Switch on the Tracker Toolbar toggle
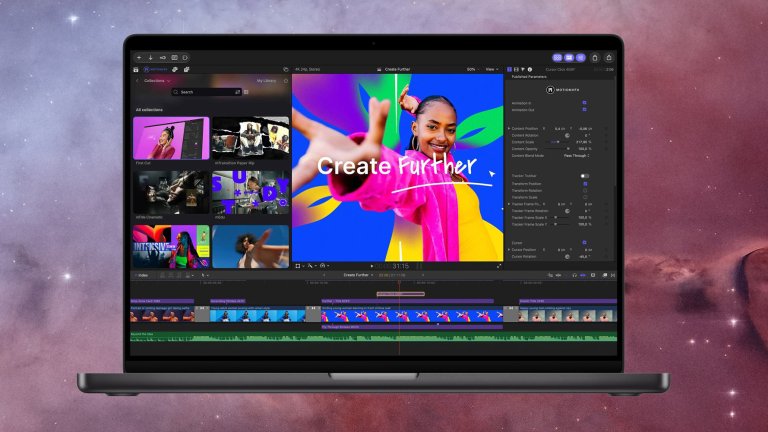This screenshot has height=432, width=768. coord(585,176)
